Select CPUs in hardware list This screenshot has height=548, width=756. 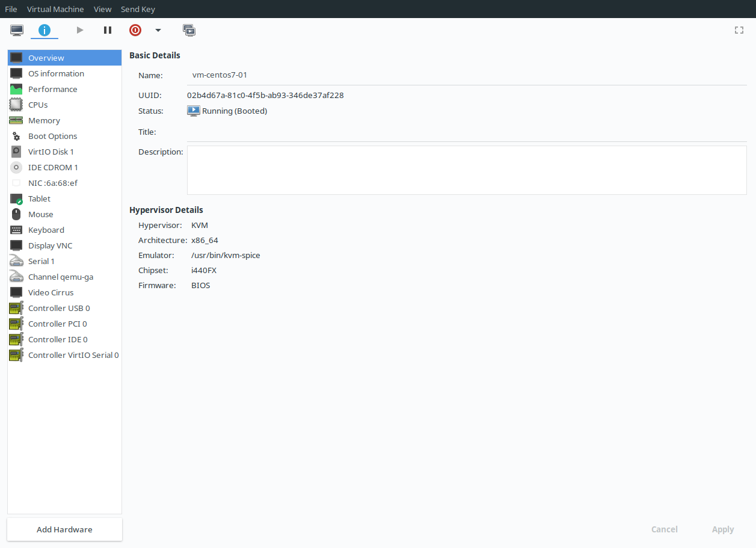(x=38, y=105)
